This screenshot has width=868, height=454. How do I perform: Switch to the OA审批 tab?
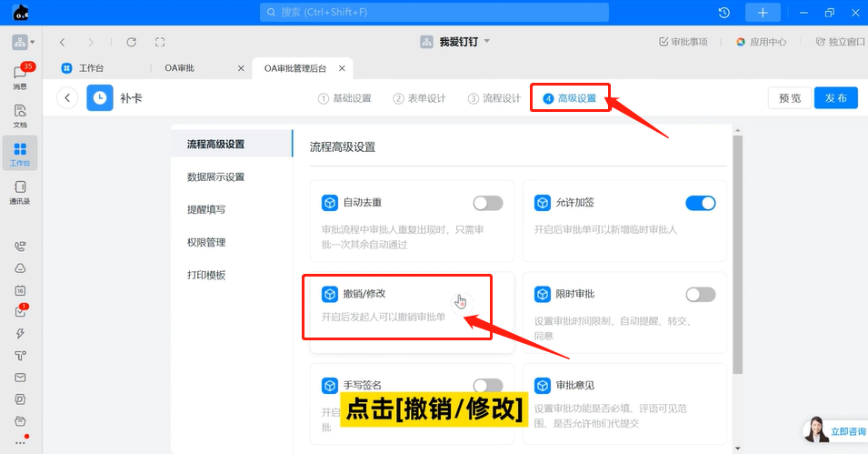point(179,68)
